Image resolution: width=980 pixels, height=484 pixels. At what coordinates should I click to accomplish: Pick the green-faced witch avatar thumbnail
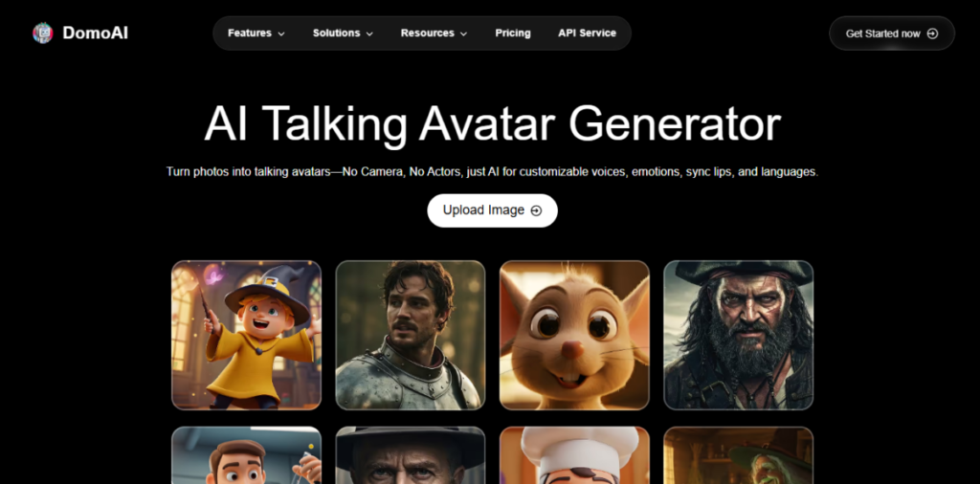(738, 456)
